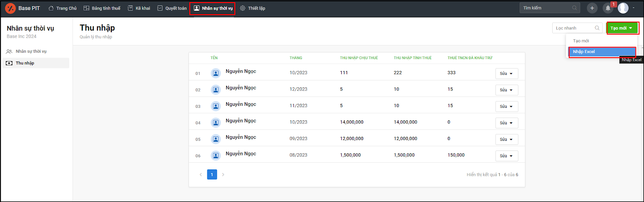The height and width of the screenshot is (202, 644).
Task: Open the notifications bell icon
Action: (608, 8)
